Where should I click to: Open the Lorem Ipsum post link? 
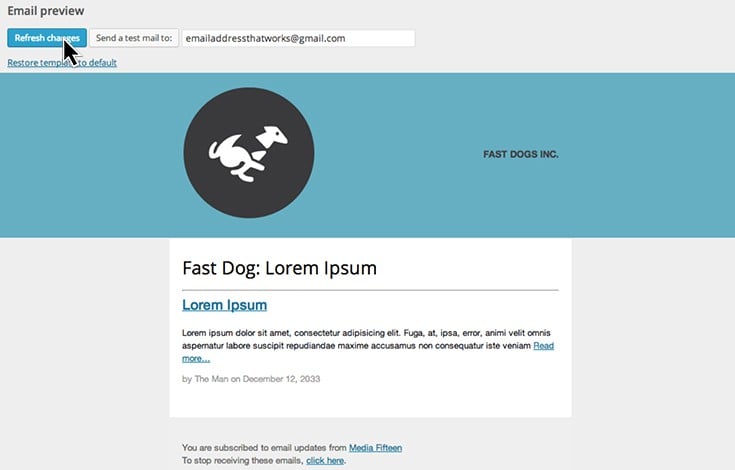tap(225, 305)
